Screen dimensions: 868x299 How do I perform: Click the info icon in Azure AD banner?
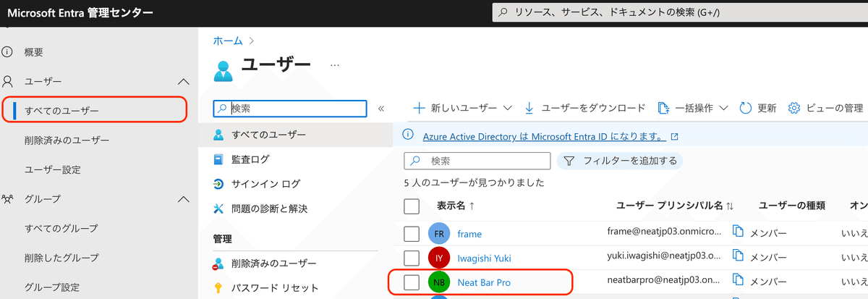[x=409, y=135]
